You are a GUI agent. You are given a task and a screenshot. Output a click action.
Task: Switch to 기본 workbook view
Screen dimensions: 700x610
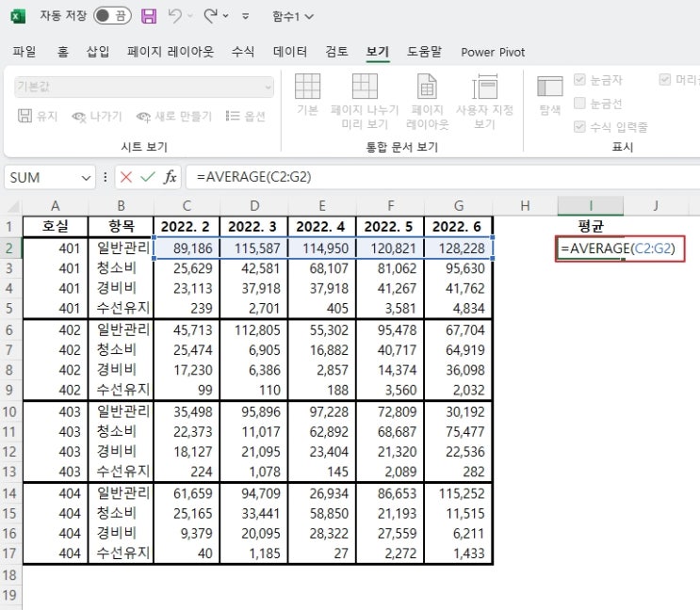pos(307,94)
